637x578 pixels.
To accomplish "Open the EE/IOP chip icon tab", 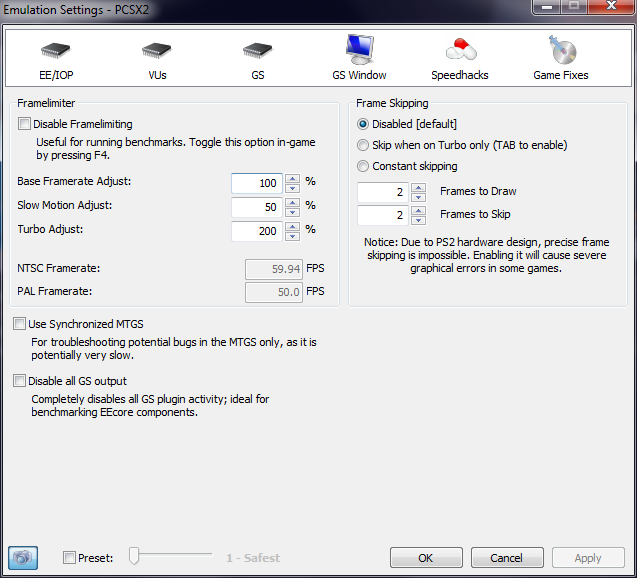I will click(x=56, y=51).
